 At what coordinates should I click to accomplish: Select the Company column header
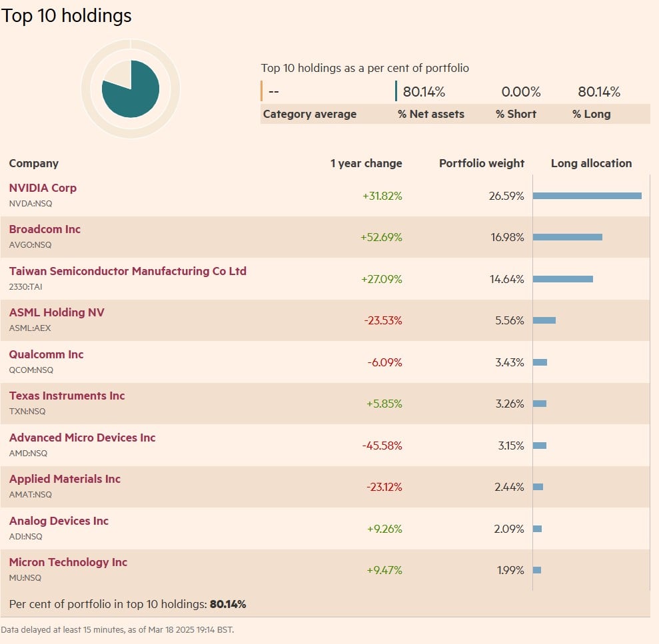33,163
